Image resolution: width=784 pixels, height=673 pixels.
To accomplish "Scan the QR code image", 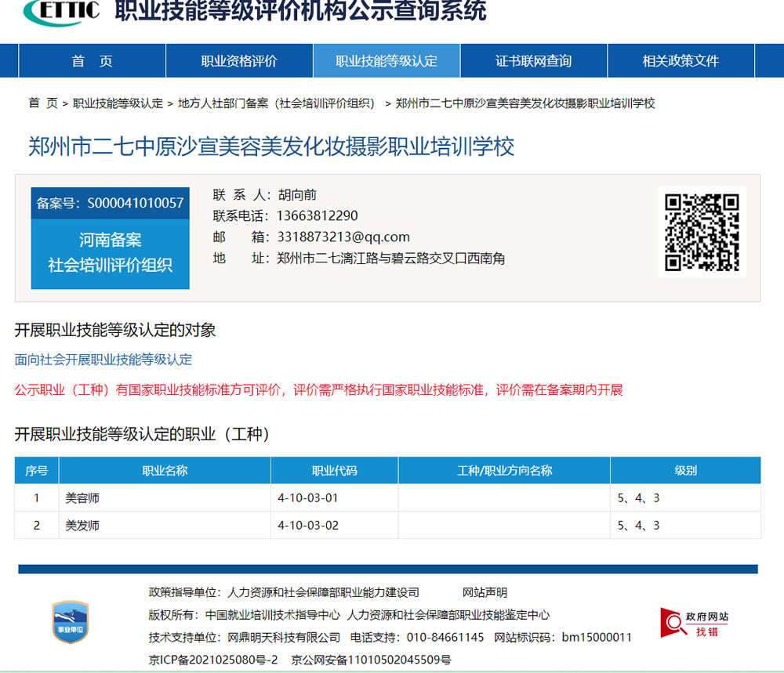I will 700,233.
